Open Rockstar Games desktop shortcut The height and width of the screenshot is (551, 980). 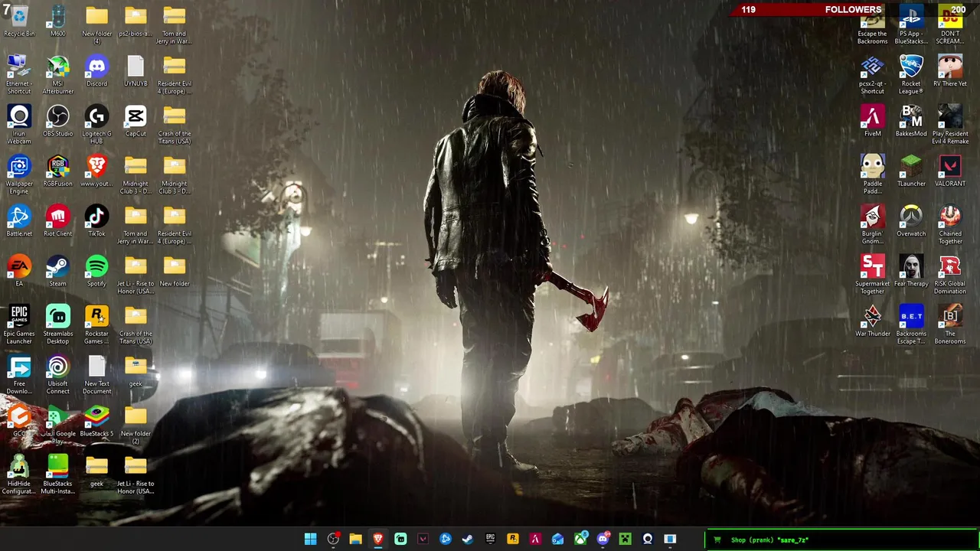click(x=96, y=324)
